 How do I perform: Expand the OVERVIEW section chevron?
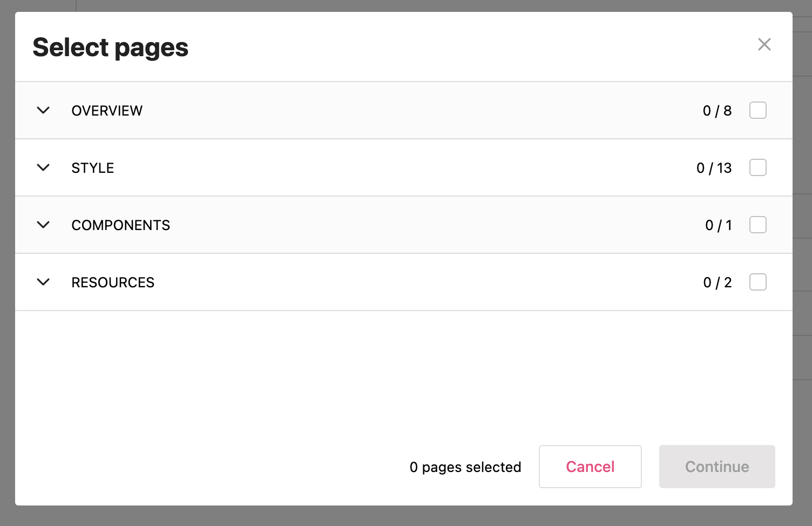43,110
